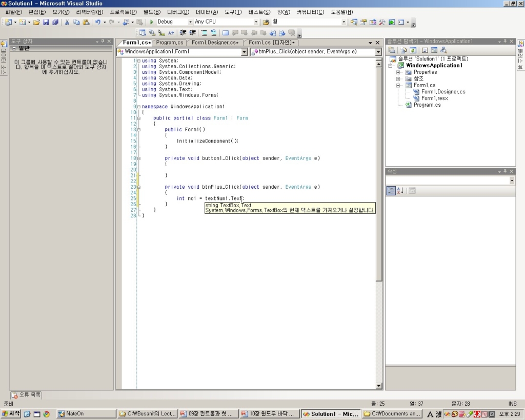
Task: Open the 오류 목록 error list tab
Action: pyautogui.click(x=26, y=395)
